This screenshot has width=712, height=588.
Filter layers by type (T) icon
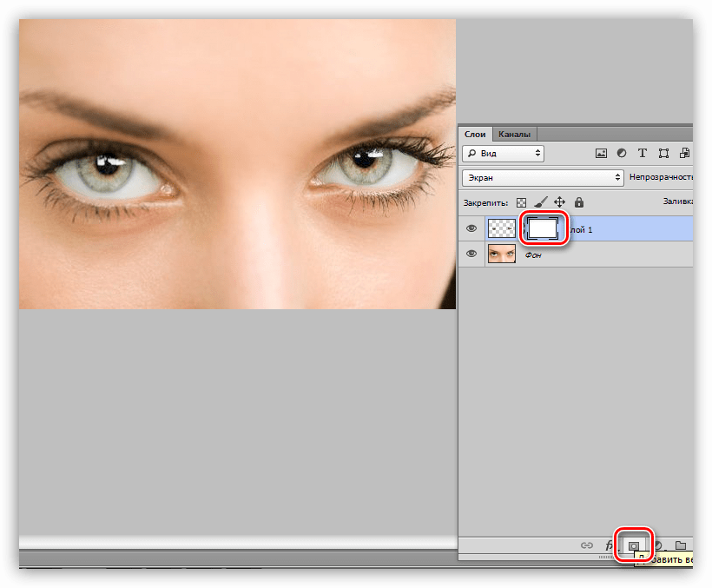642,153
